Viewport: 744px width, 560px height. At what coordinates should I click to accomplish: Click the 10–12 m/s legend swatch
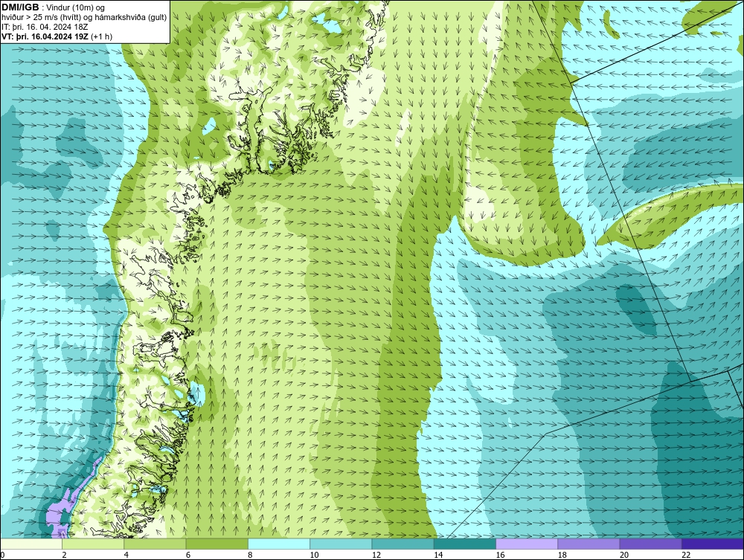click(x=341, y=544)
